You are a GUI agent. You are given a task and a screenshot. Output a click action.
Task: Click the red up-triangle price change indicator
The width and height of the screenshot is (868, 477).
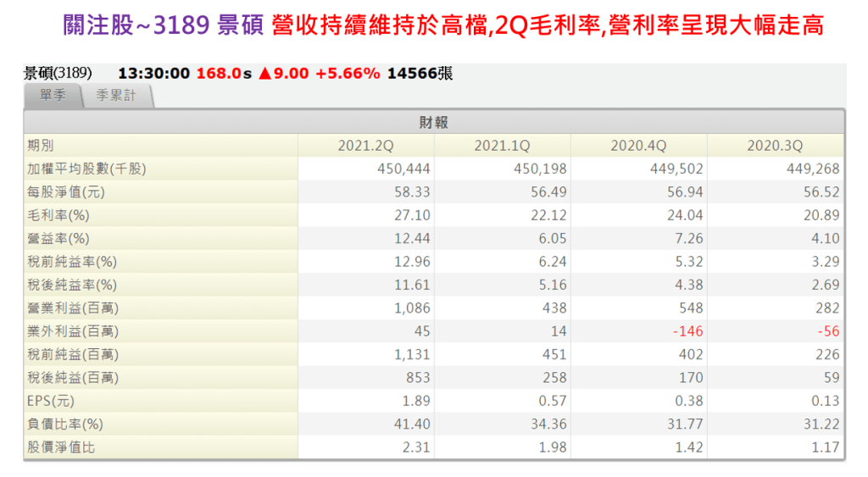click(x=265, y=74)
